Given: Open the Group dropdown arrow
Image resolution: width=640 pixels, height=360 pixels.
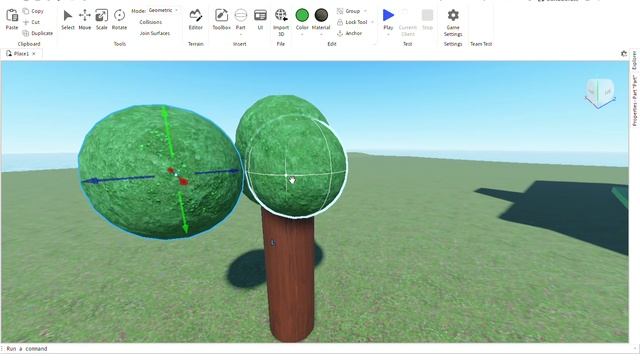Looking at the screenshot, I should (365, 11).
